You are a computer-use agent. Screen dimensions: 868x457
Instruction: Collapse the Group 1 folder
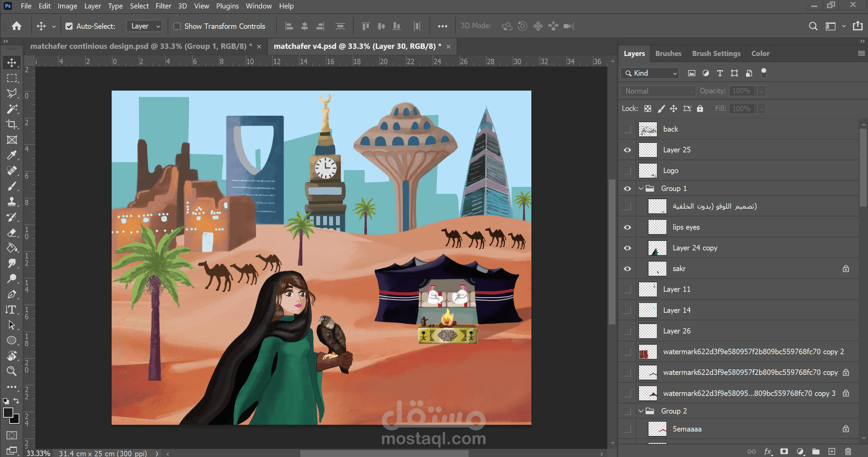(641, 188)
